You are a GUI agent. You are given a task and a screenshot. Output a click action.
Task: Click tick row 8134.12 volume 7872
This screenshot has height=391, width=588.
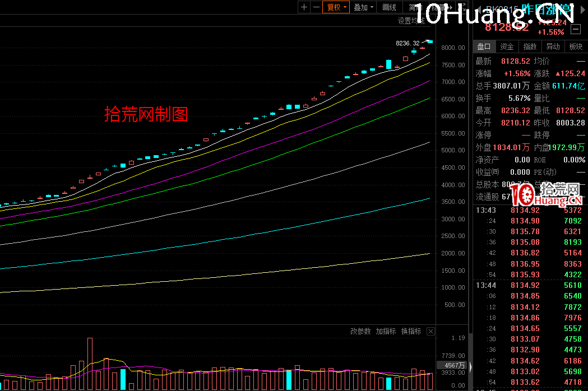click(529, 307)
